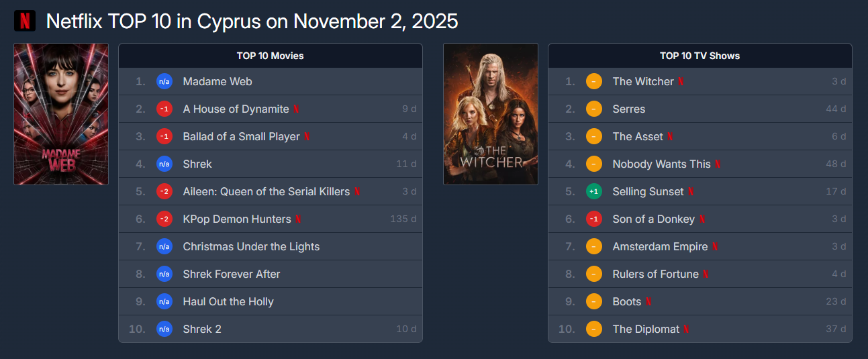The height and width of the screenshot is (359, 868).
Task: Open The Witcher poster thumbnail
Action: pos(491,114)
